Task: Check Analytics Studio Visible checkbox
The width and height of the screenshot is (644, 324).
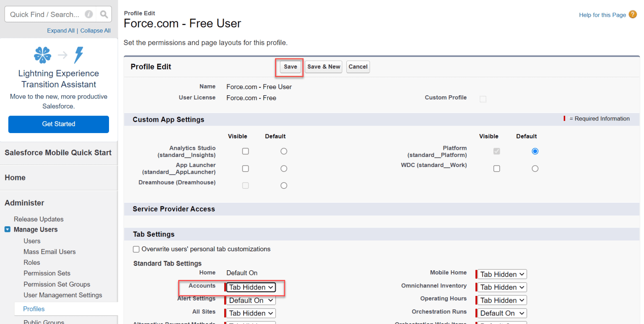Action: pyautogui.click(x=246, y=151)
